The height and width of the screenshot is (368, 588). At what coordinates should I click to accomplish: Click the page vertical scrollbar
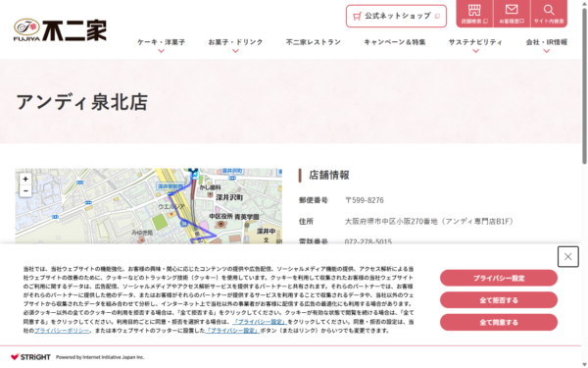[x=584, y=86]
